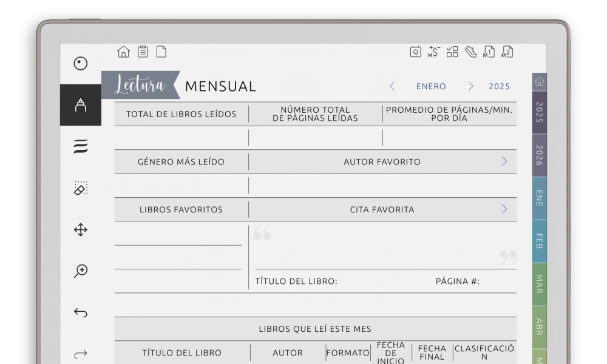Image resolution: width=607 pixels, height=364 pixels.
Task: Click the 'PÁGINA #:' field label
Action: [458, 281]
